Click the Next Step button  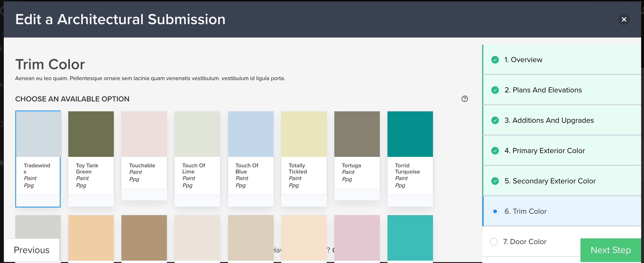pyautogui.click(x=611, y=250)
